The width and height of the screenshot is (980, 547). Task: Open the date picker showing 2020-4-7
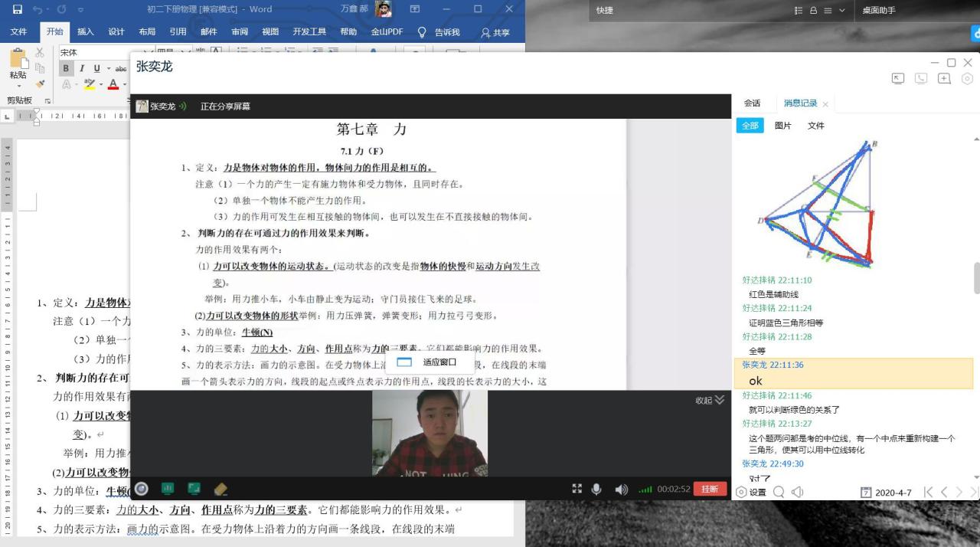[887, 493]
